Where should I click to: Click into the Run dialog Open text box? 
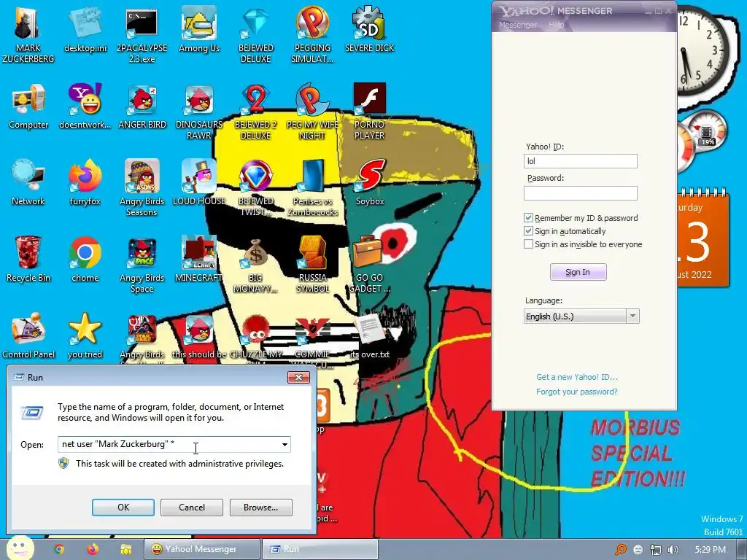click(169, 444)
